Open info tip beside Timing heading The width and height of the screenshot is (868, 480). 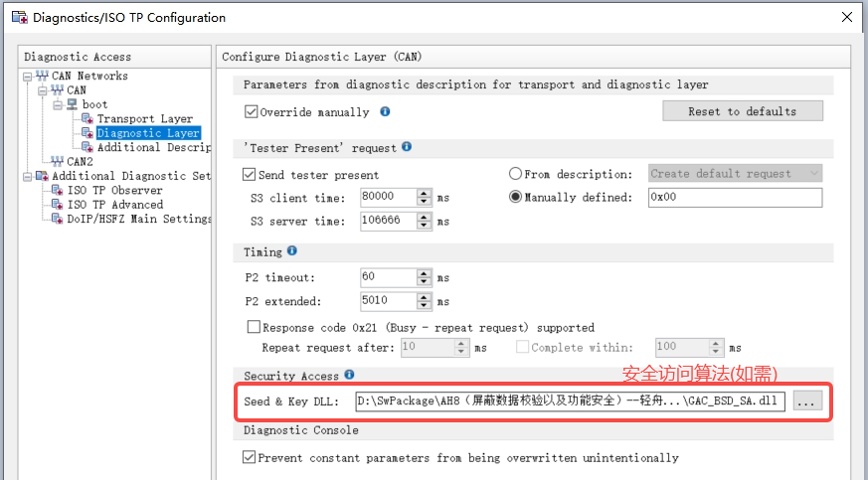(x=291, y=251)
